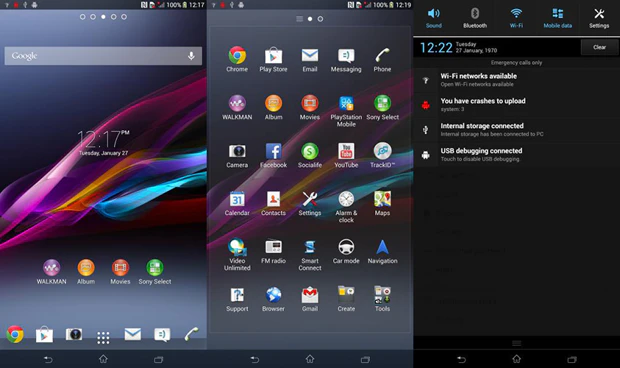Open the Movies app on home screen

click(120, 272)
